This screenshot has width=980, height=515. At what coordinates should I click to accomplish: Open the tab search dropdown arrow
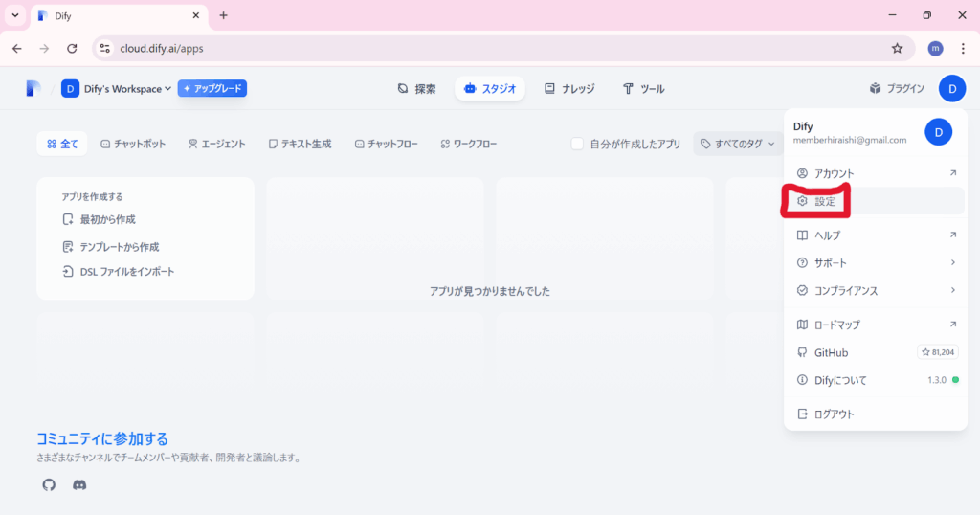pos(15,15)
